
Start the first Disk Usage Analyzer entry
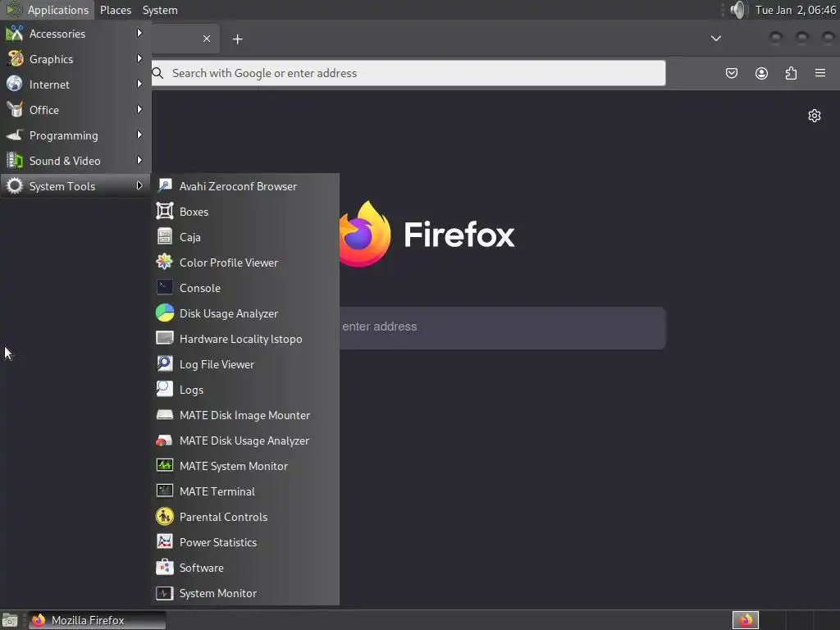245,313
